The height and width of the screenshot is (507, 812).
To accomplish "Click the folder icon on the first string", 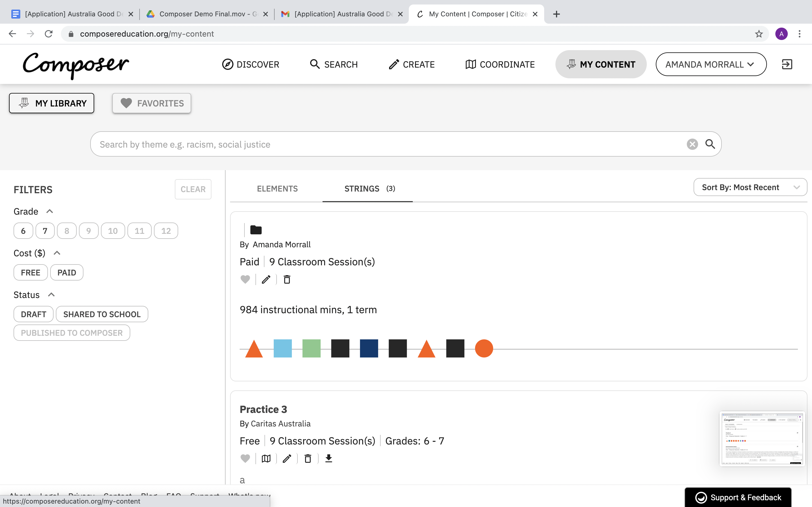I will pyautogui.click(x=256, y=230).
